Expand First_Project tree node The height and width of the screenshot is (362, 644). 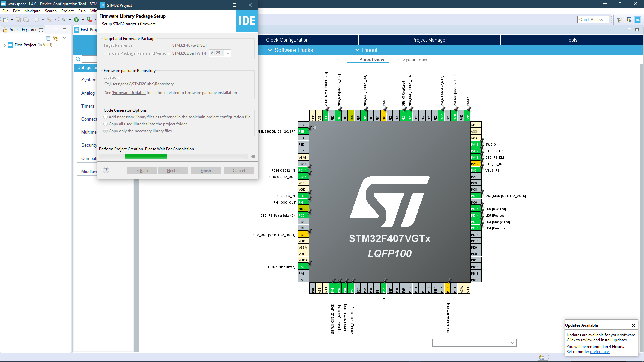5,45
